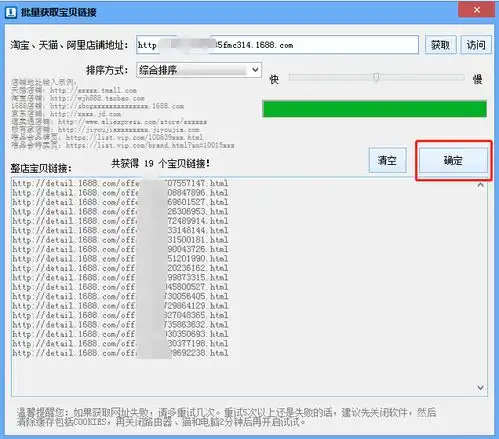The image size is (499, 439).
Task: Select the link ending 69601527.html
Action: click(120, 202)
